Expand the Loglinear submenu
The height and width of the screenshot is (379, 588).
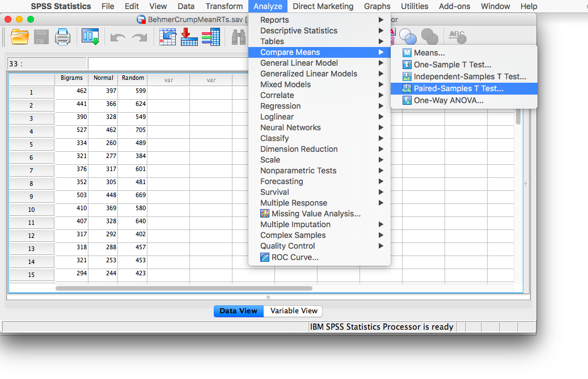pyautogui.click(x=319, y=117)
